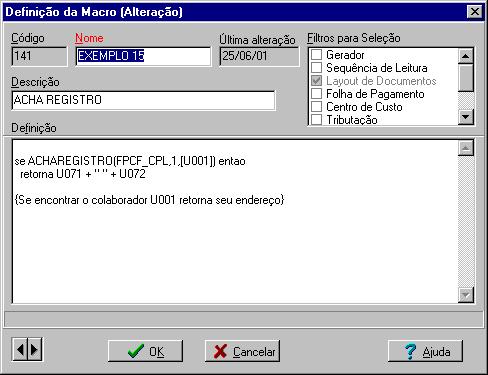The height and width of the screenshot is (375, 488).
Task: Click the Código field showing 141
Action: (39, 56)
